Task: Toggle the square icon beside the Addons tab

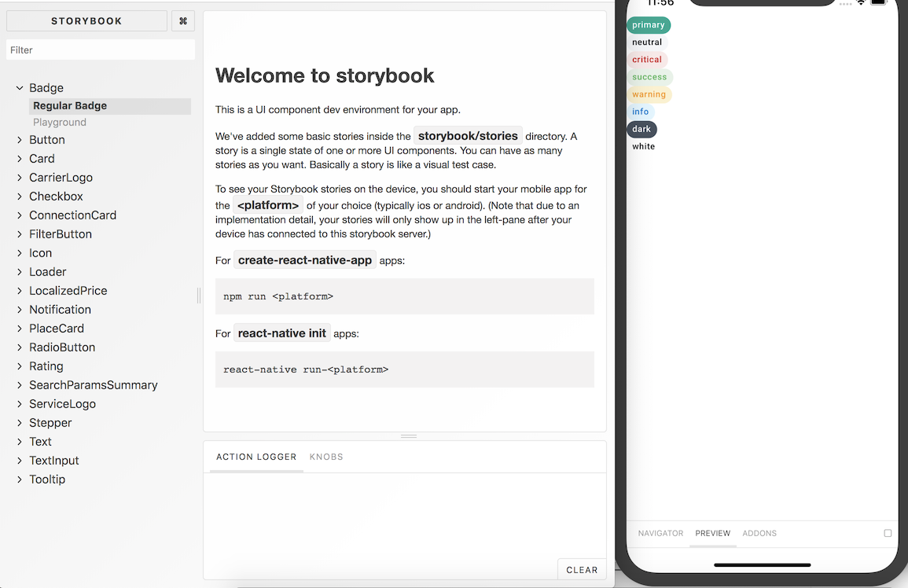Action: pyautogui.click(x=888, y=533)
